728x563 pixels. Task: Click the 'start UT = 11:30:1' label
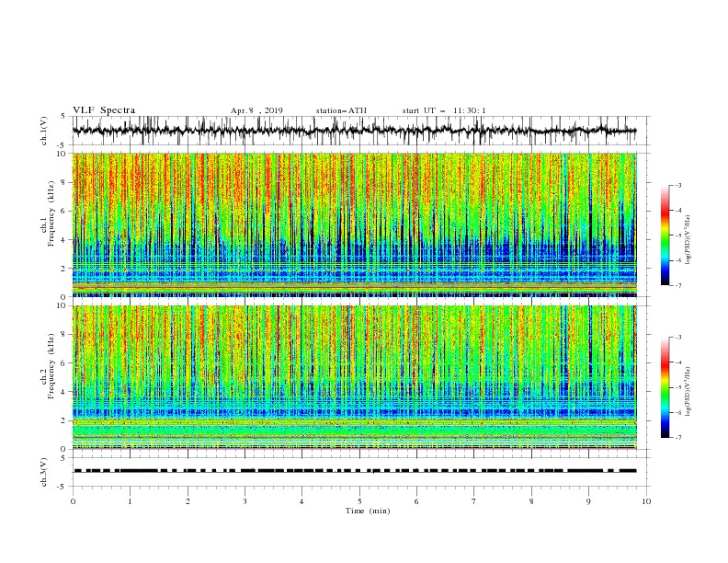pos(444,110)
